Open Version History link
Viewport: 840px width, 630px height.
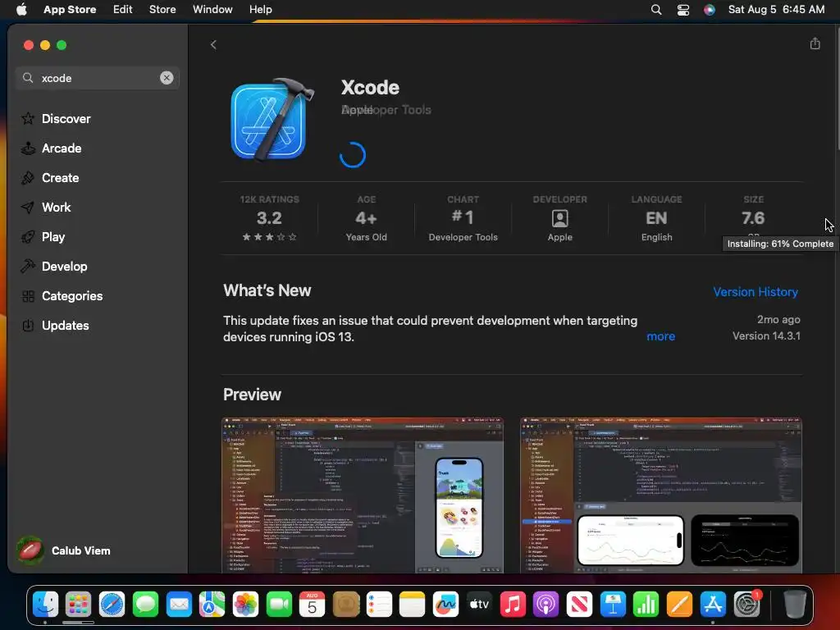(756, 292)
